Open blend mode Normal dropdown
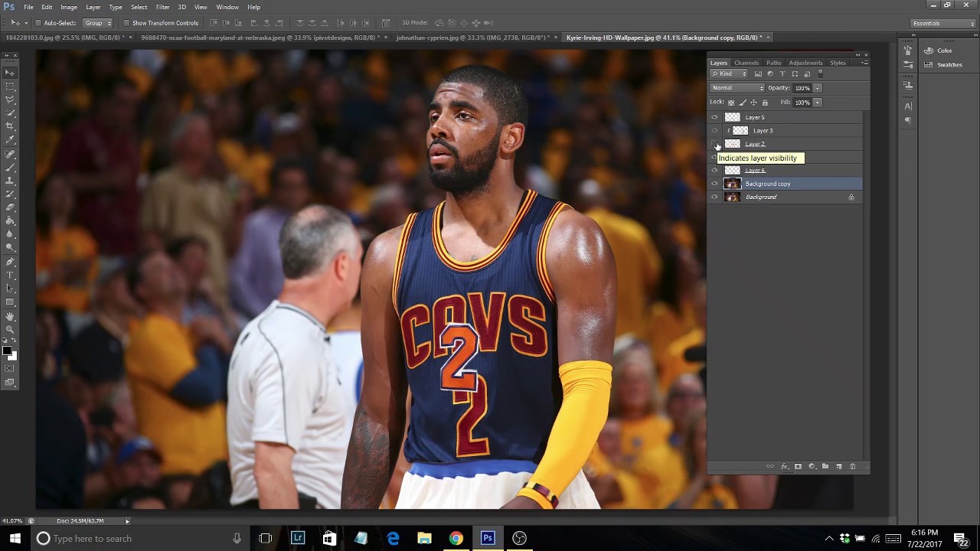980x551 pixels. 737,88
